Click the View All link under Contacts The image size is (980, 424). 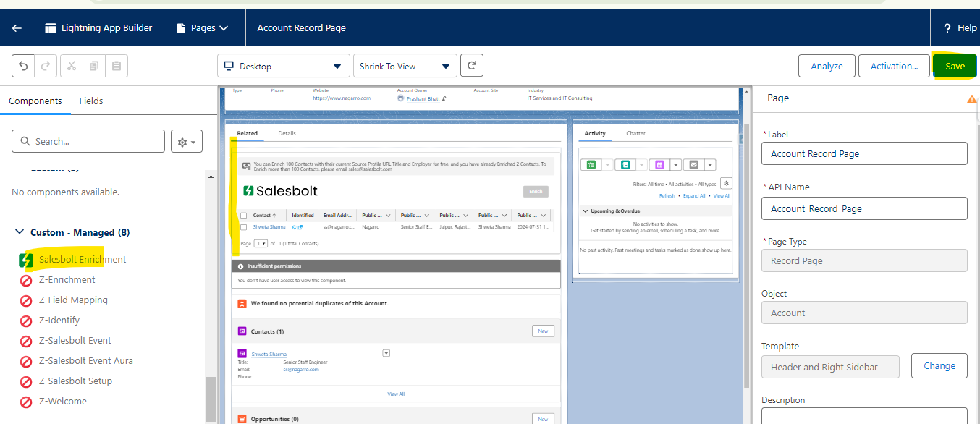coord(396,394)
